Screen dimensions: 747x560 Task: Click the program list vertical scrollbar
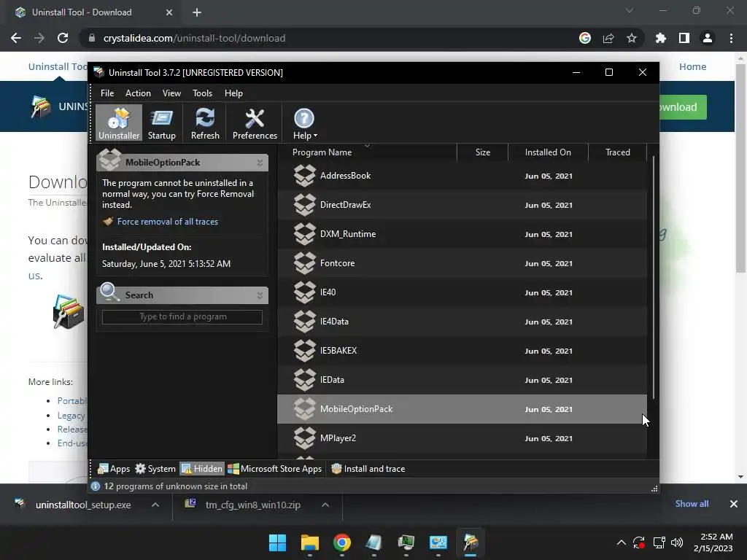[654, 277]
